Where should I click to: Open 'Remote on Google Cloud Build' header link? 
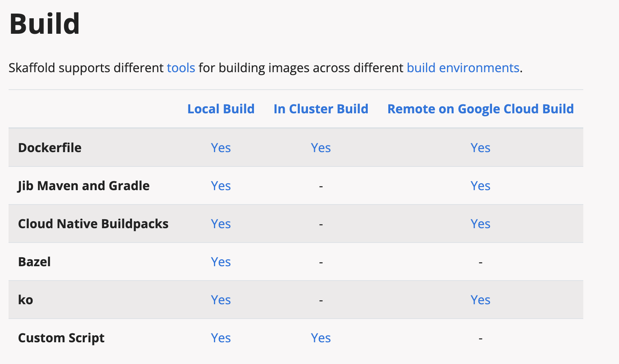[480, 109]
